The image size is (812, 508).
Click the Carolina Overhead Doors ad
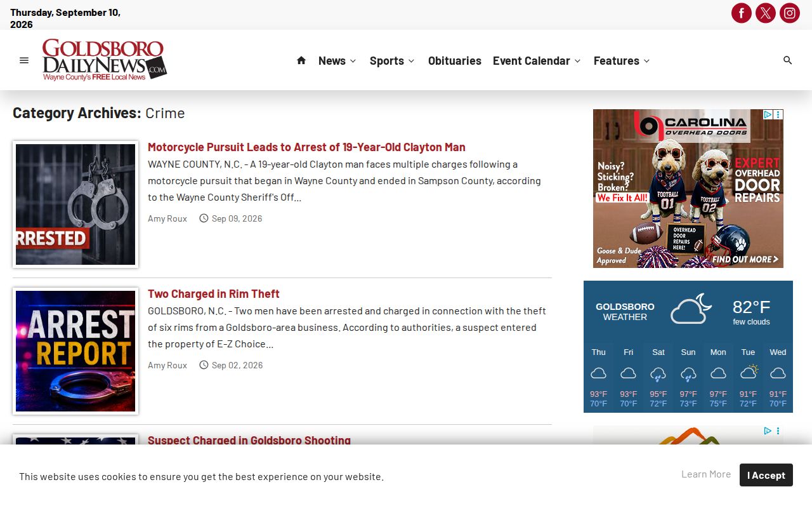tap(688, 189)
